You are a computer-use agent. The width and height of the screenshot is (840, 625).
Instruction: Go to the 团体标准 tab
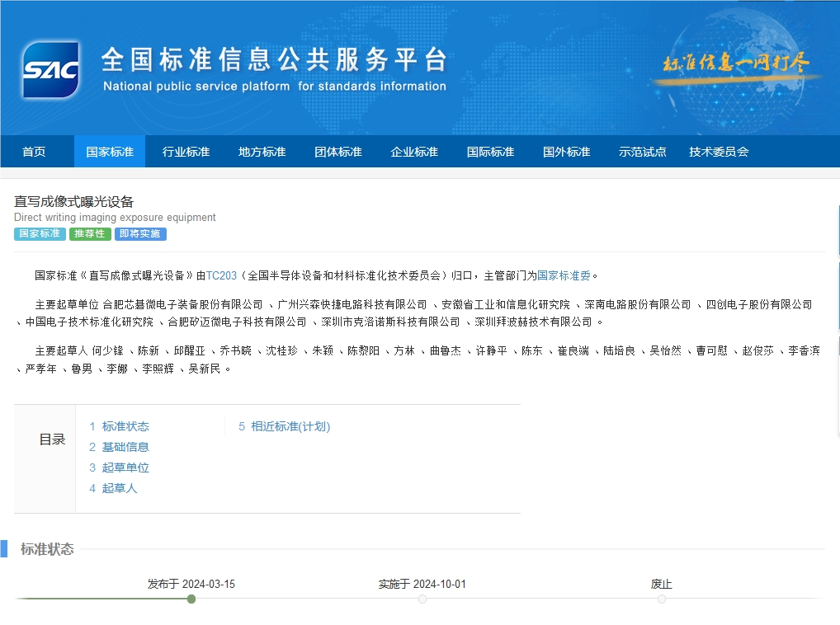pyautogui.click(x=338, y=152)
